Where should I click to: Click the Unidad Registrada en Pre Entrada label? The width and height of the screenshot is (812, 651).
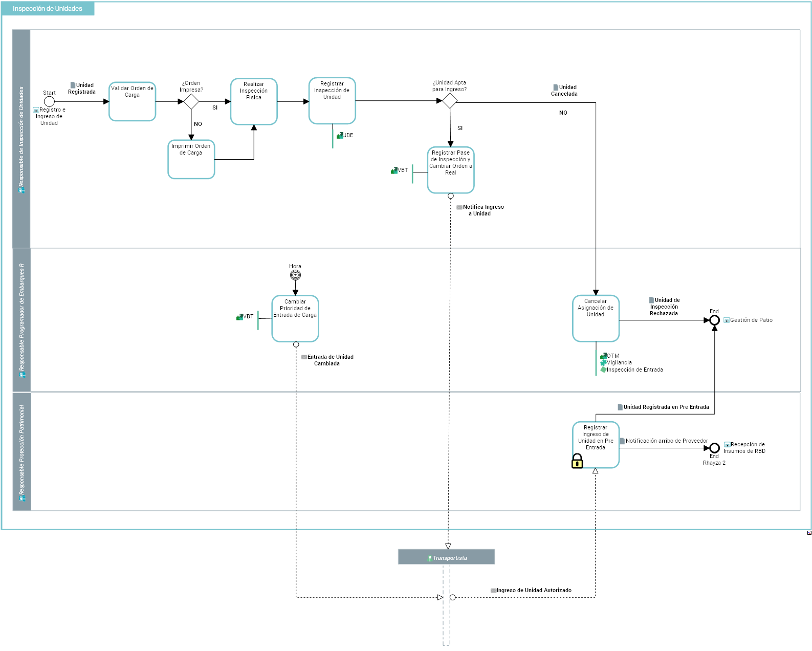(x=666, y=407)
